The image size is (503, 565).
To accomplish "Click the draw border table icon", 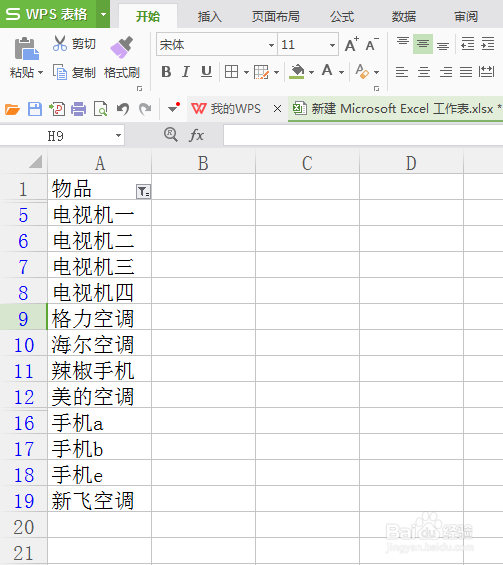I will (261, 72).
